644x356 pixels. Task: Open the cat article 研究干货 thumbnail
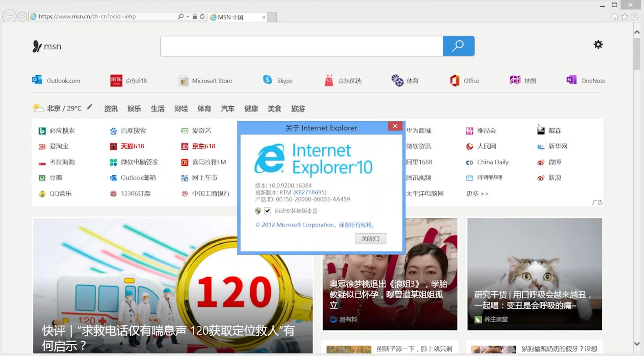point(534,274)
